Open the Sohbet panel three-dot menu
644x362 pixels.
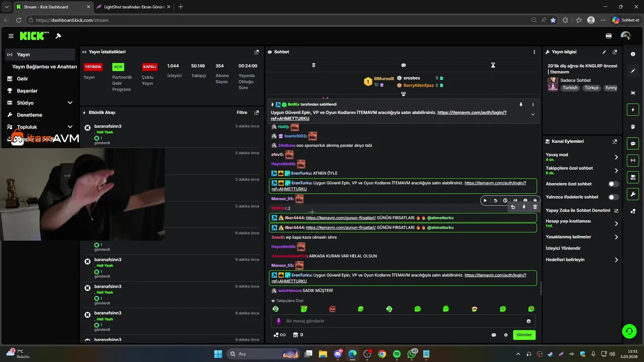[x=534, y=52]
